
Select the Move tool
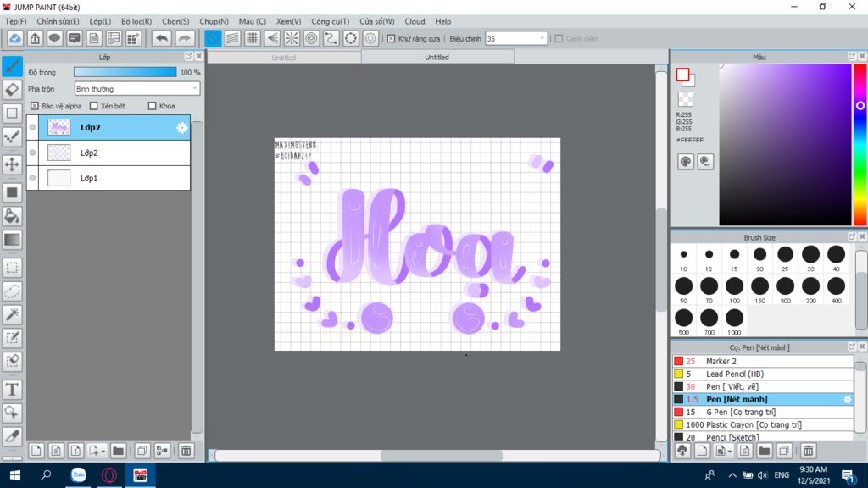[12, 164]
